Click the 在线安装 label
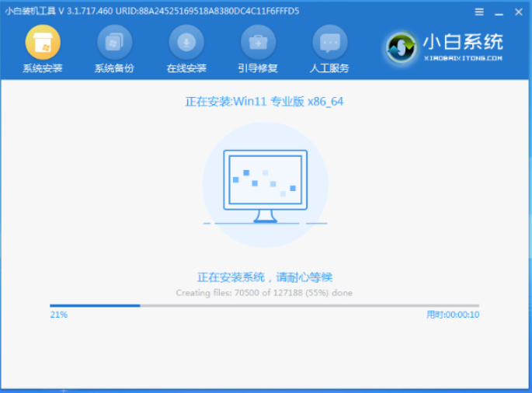The image size is (532, 393). [x=186, y=68]
